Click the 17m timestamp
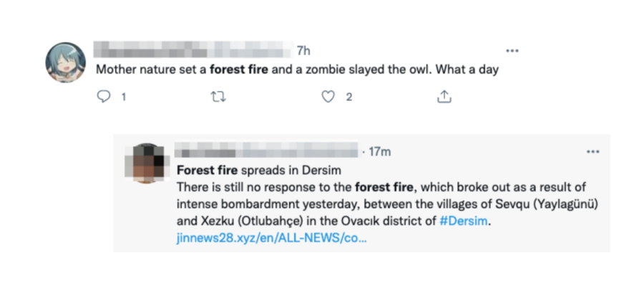Screen dimensions: 644x286 [380, 152]
